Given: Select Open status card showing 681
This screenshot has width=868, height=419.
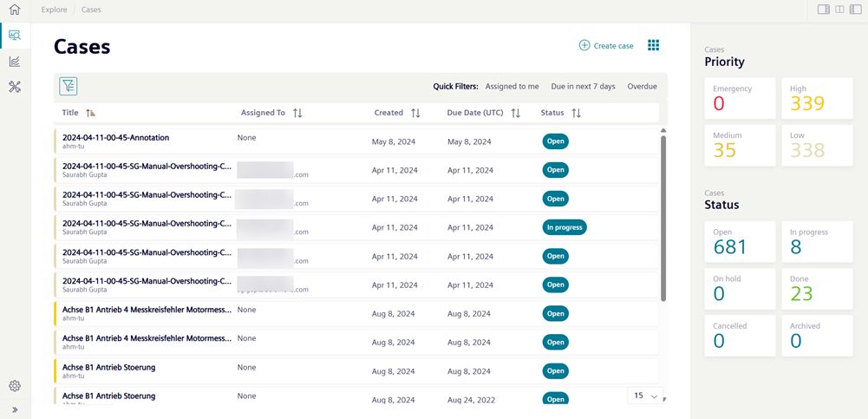Looking at the screenshot, I should 741,242.
